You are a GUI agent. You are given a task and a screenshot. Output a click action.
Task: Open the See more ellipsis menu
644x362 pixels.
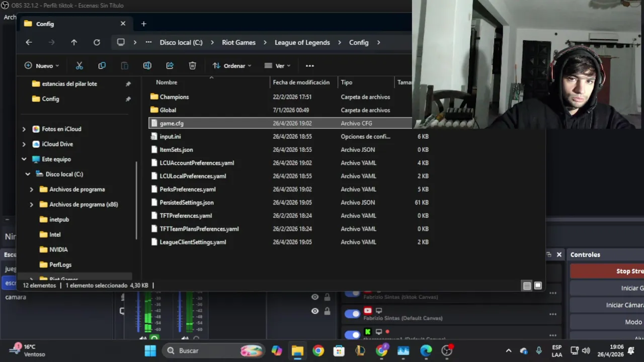(310, 66)
